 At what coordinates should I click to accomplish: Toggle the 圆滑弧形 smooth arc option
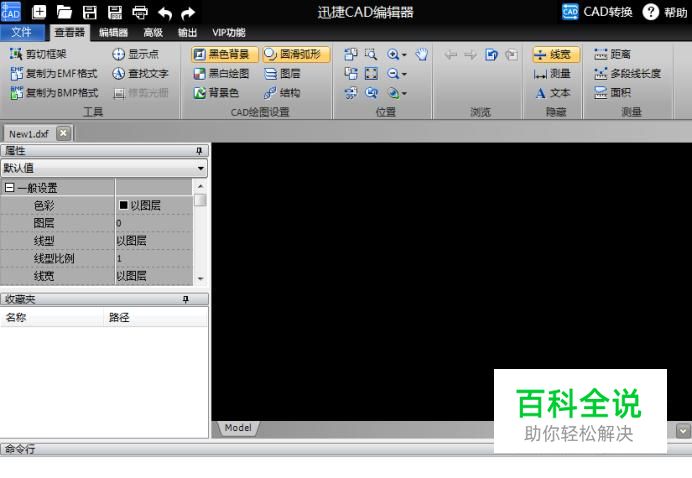pyautogui.click(x=296, y=54)
